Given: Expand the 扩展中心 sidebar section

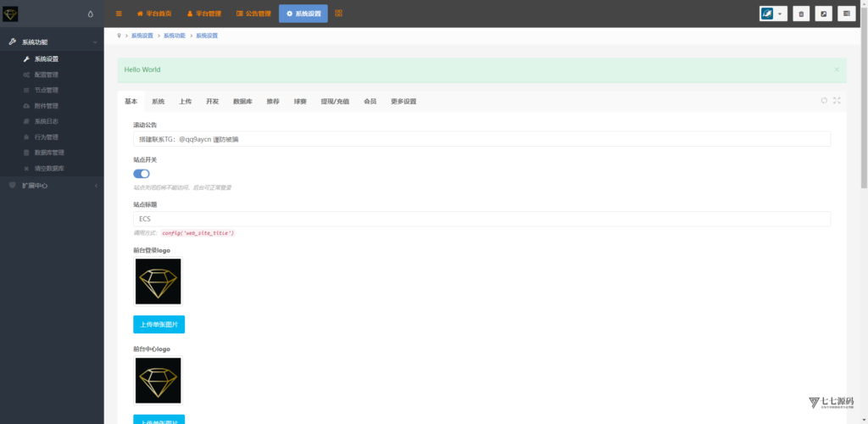Looking at the screenshot, I should click(51, 185).
